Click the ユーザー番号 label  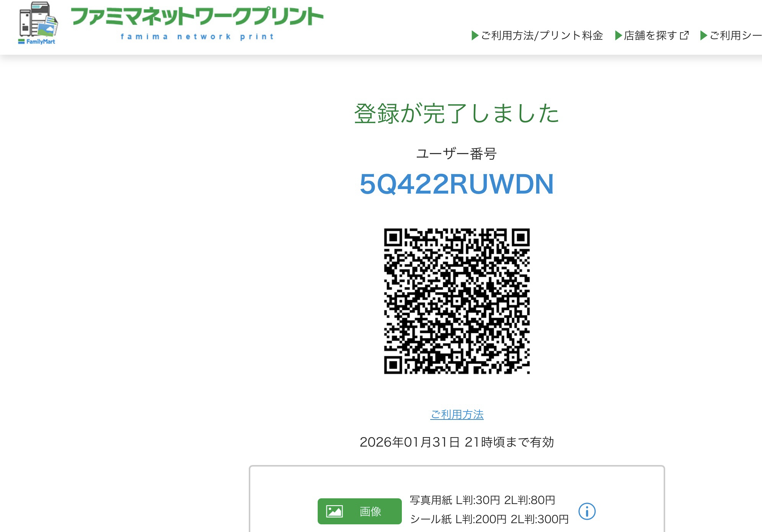coord(457,153)
